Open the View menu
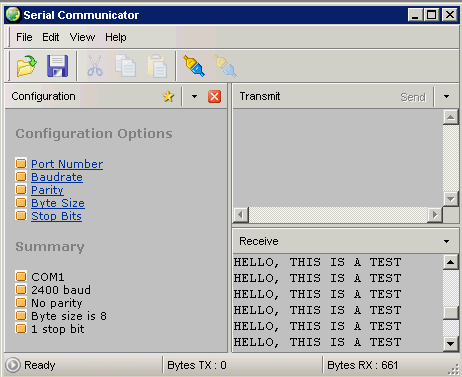The width and height of the screenshot is (462, 377). (x=82, y=37)
